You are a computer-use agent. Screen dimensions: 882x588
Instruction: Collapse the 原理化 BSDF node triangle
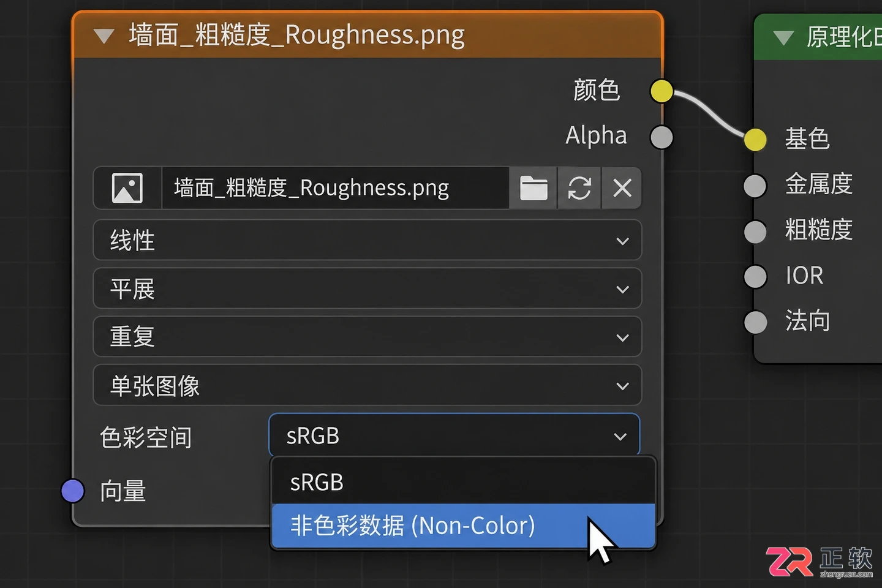(783, 39)
